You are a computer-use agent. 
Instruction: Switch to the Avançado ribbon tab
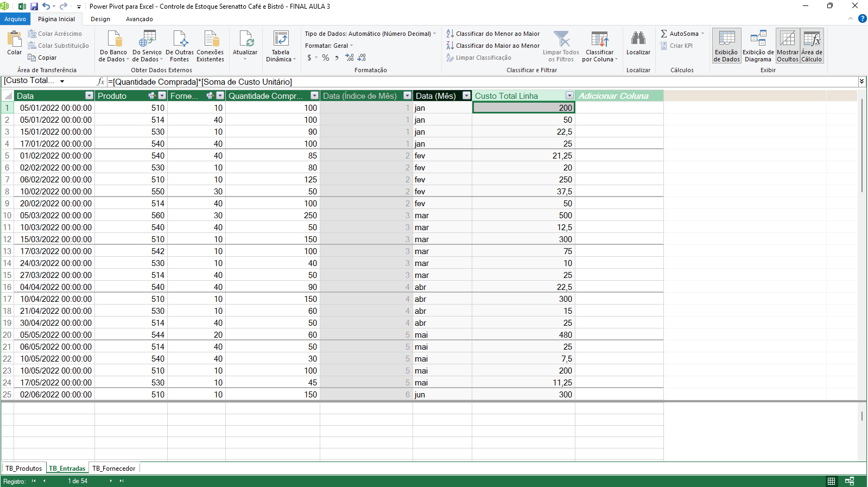[140, 19]
